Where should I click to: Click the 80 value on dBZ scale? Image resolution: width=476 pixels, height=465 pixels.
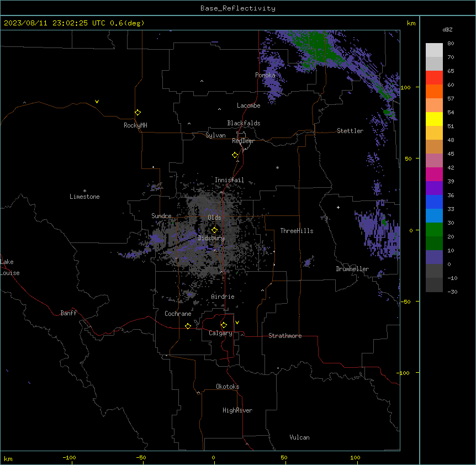pos(451,44)
